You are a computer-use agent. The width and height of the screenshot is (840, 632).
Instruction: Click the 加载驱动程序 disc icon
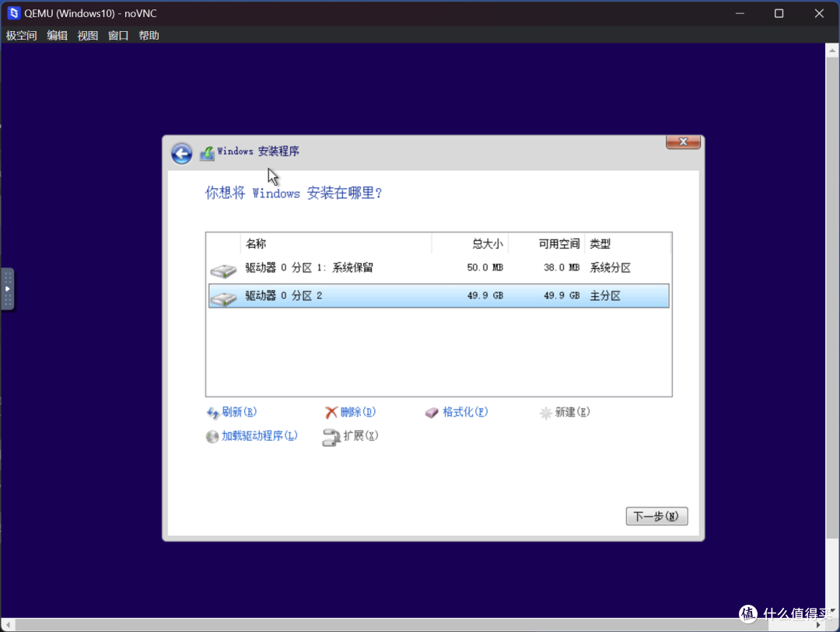[212, 437]
